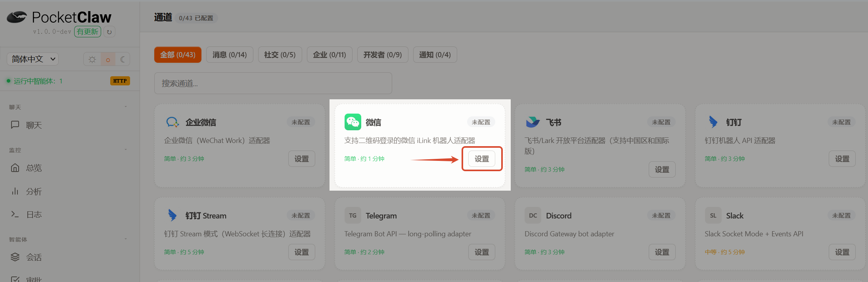The height and width of the screenshot is (282, 868).
Task: Click the 钉钉 Stream channel icon
Action: tap(172, 215)
